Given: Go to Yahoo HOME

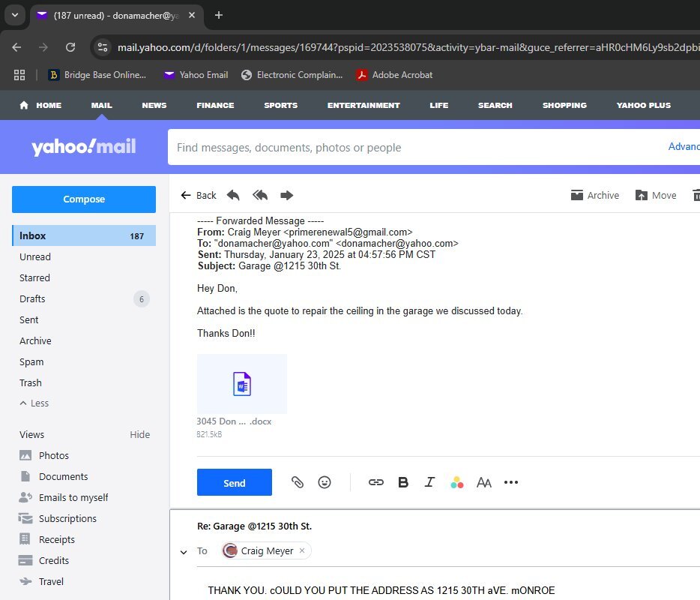Looking at the screenshot, I should click(x=40, y=106).
